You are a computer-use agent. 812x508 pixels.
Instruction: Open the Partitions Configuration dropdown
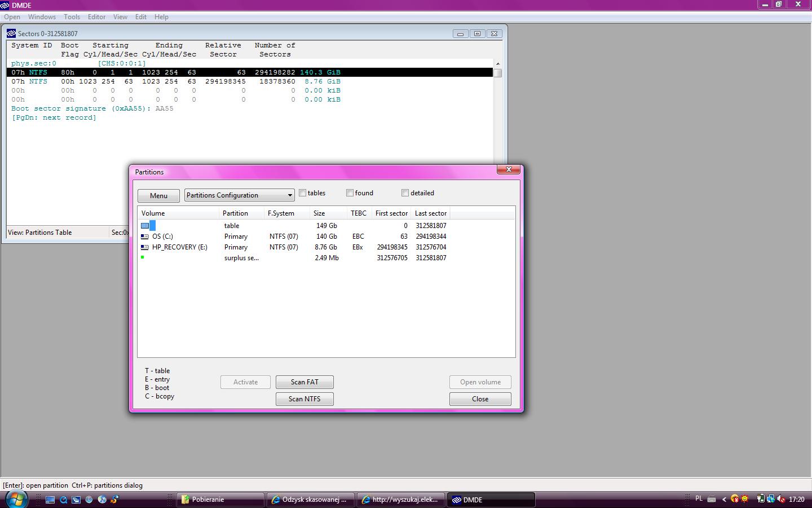pos(240,195)
